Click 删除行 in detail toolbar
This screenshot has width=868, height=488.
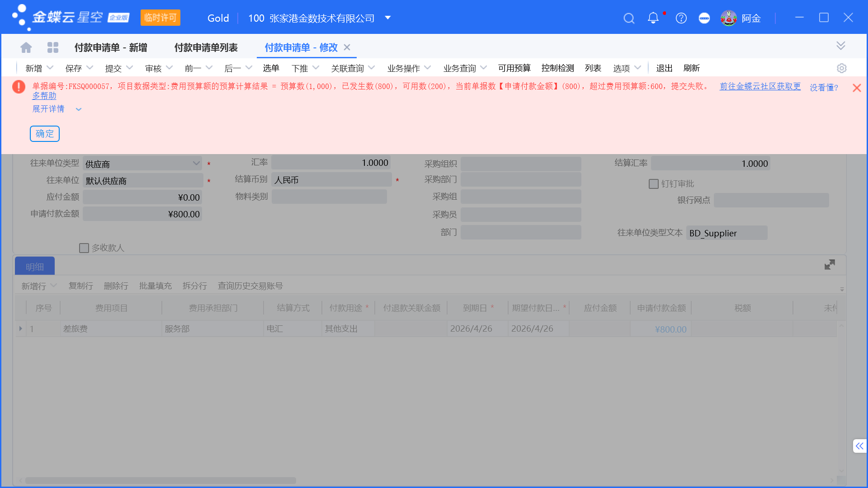pos(116,286)
